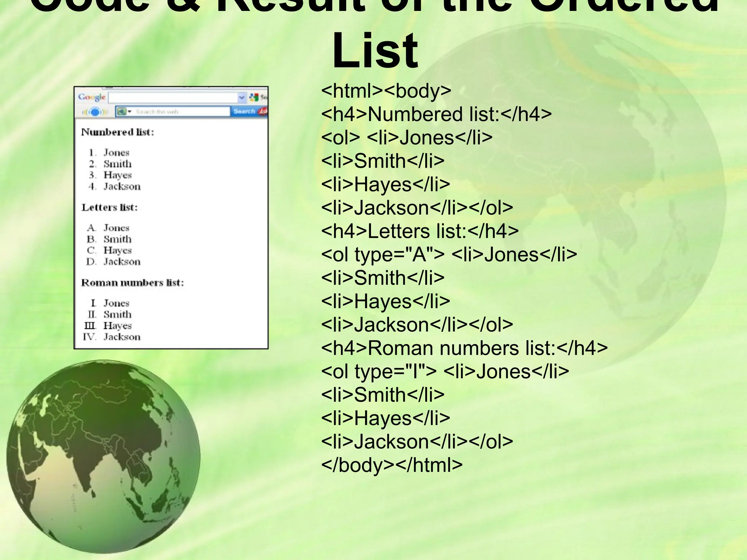The height and width of the screenshot is (560, 747).
Task: Click the red Ask logo icon
Action: tap(263, 111)
